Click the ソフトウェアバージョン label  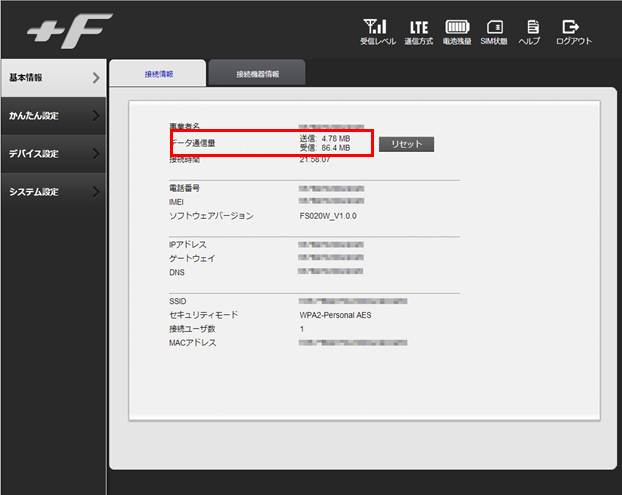click(211, 216)
